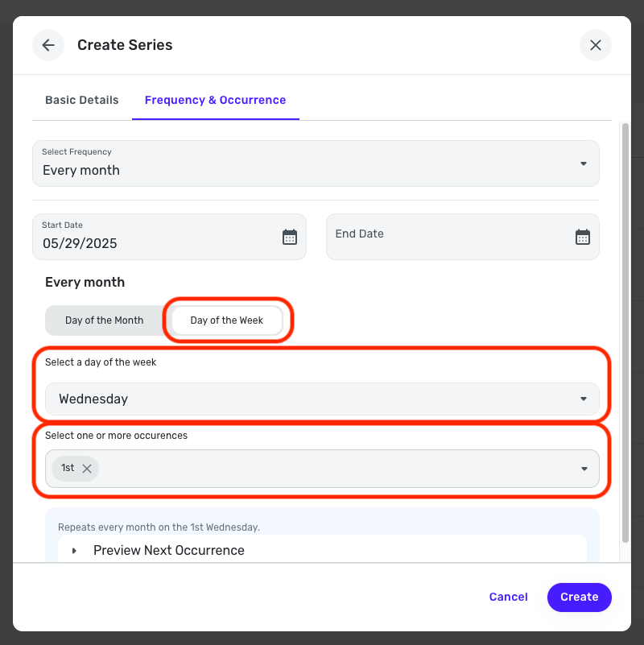Open the Start Date calendar picker
Image resolution: width=644 pixels, height=645 pixels.
coord(290,237)
